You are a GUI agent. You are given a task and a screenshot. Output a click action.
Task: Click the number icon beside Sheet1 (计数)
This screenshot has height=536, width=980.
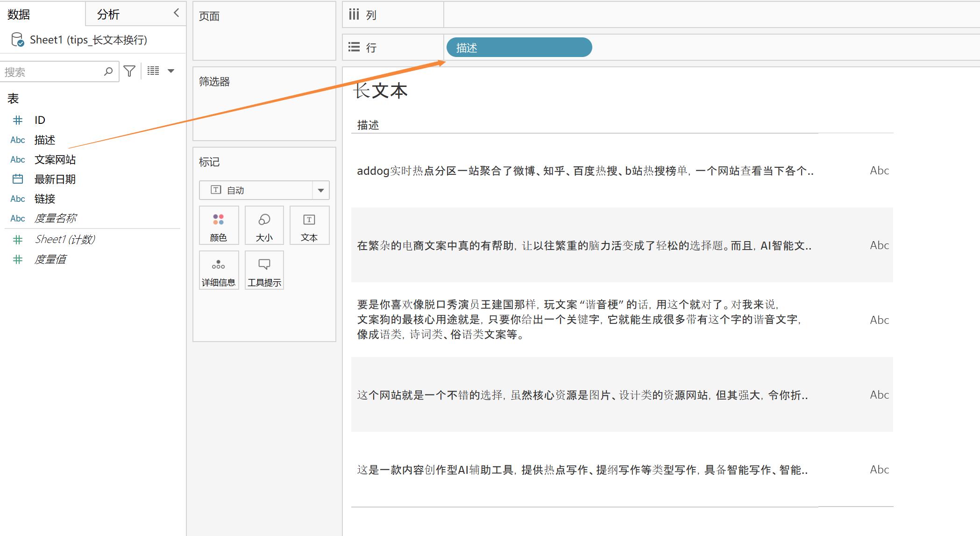(18, 240)
